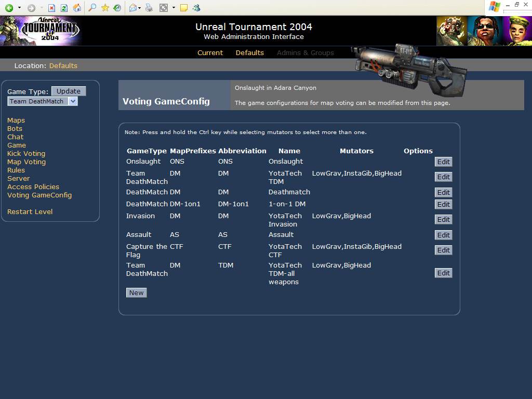Print the page with the printer icon
532x399 pixels.
click(149, 8)
